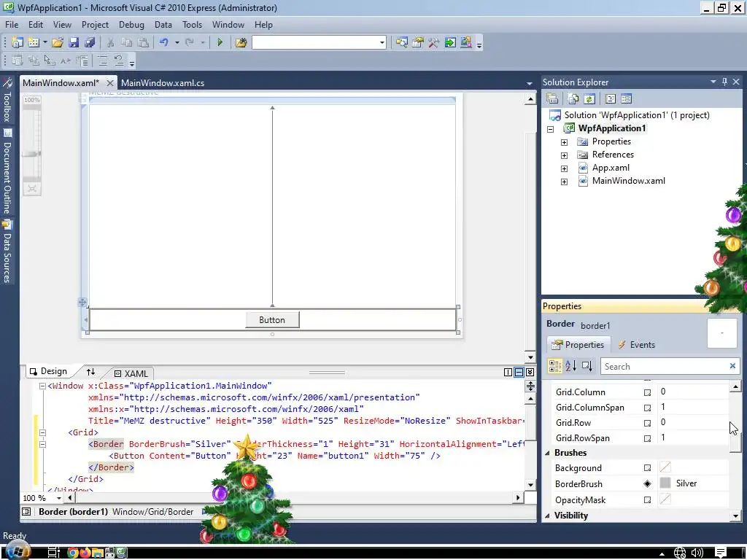Collapse the Grid element in XAML editor

[42, 433]
